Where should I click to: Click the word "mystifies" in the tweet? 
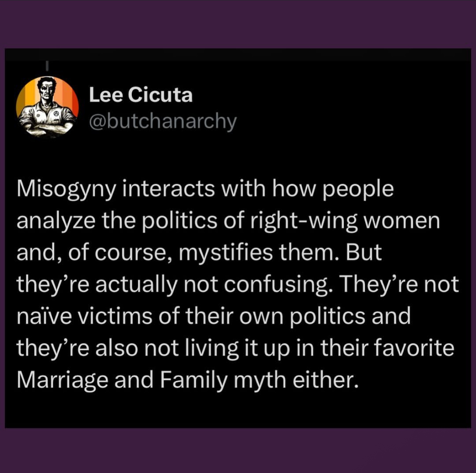(225, 253)
